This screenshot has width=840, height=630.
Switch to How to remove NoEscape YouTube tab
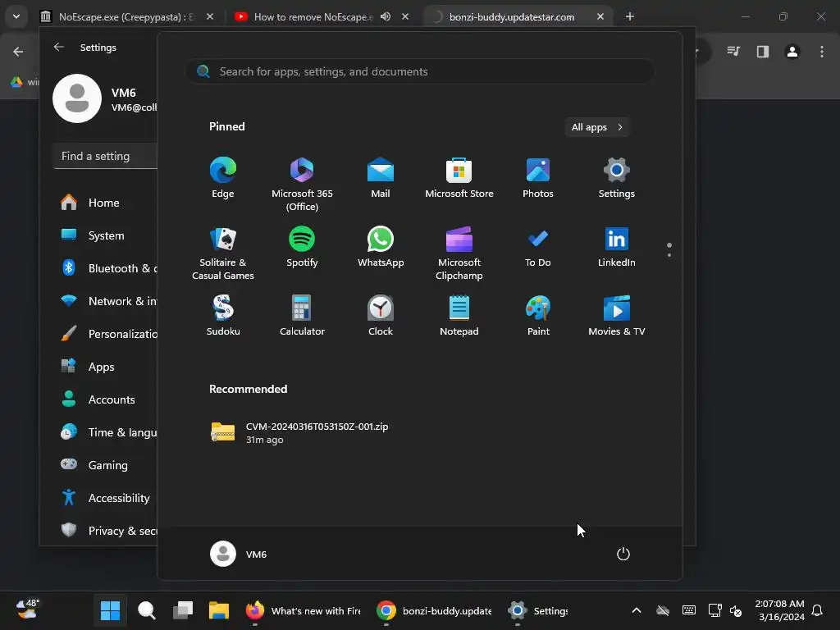pyautogui.click(x=313, y=16)
